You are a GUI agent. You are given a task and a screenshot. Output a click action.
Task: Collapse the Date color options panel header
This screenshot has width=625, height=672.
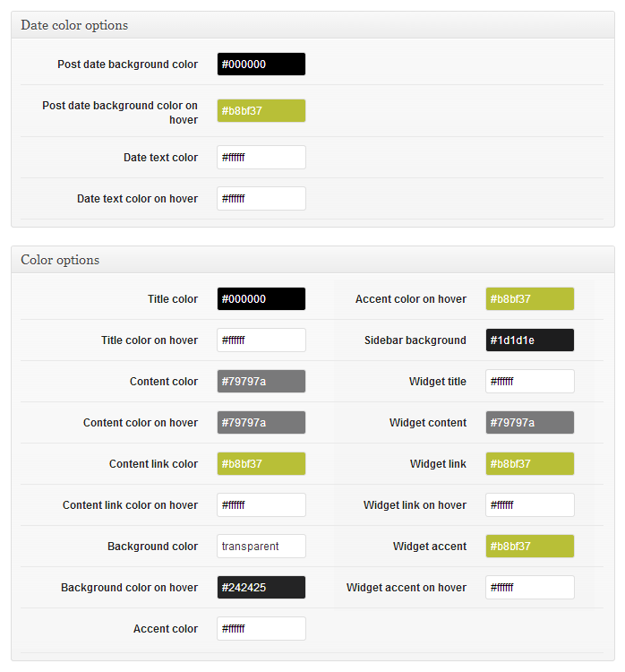312,25
